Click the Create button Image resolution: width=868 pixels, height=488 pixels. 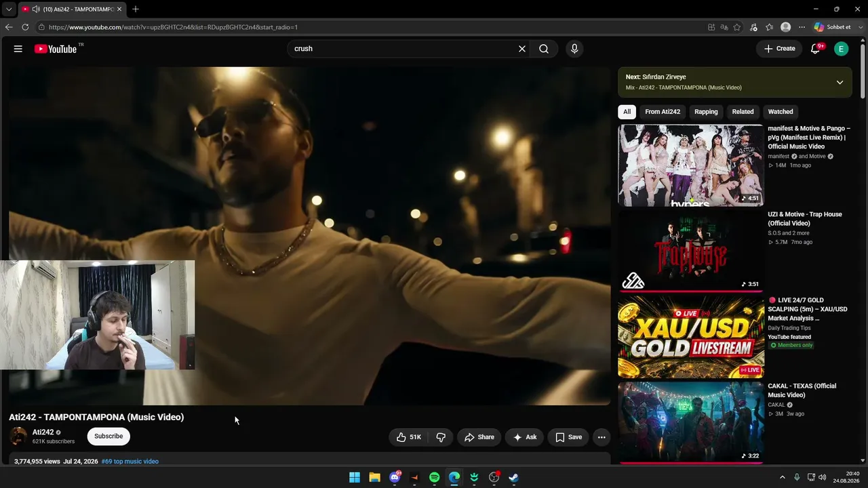click(779, 49)
